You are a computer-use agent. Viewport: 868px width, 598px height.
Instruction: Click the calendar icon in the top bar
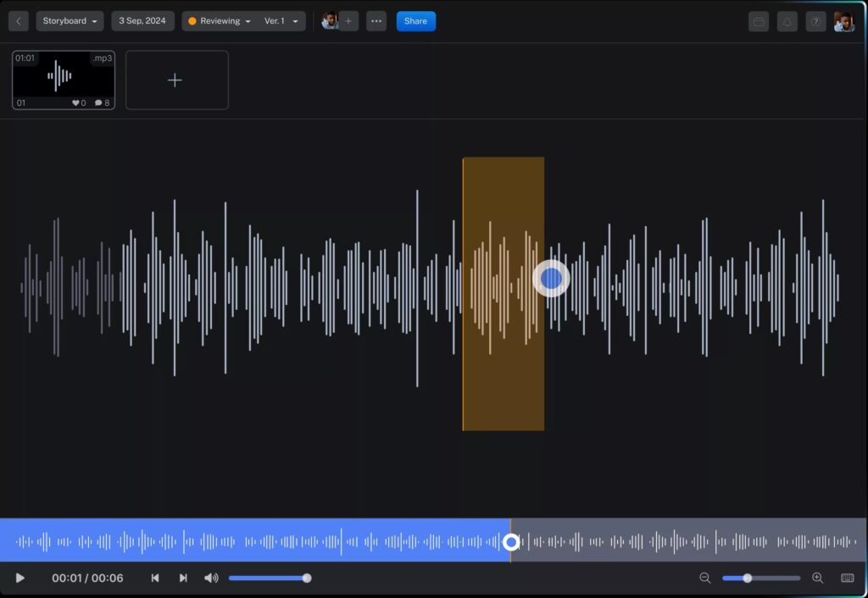coord(759,20)
